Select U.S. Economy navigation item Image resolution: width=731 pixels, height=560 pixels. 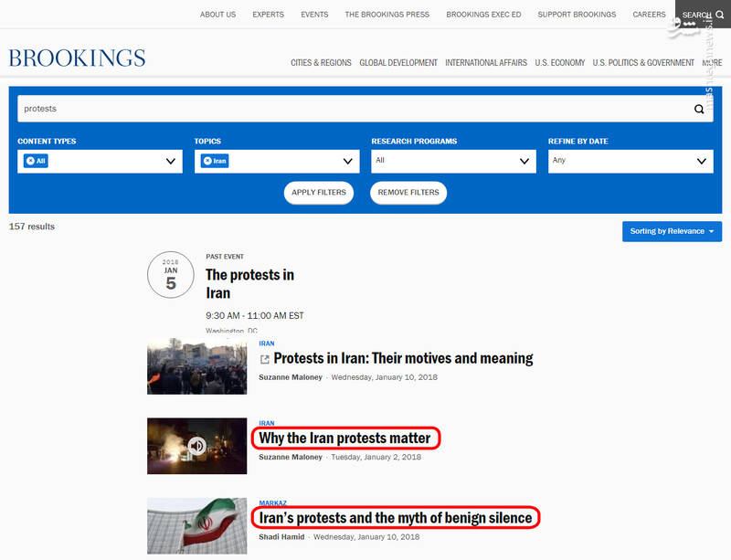click(559, 62)
